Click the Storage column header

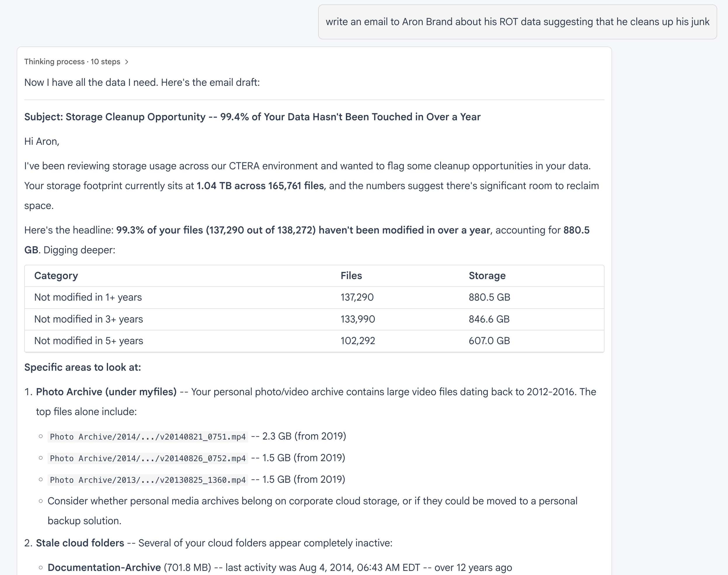pyautogui.click(x=487, y=276)
